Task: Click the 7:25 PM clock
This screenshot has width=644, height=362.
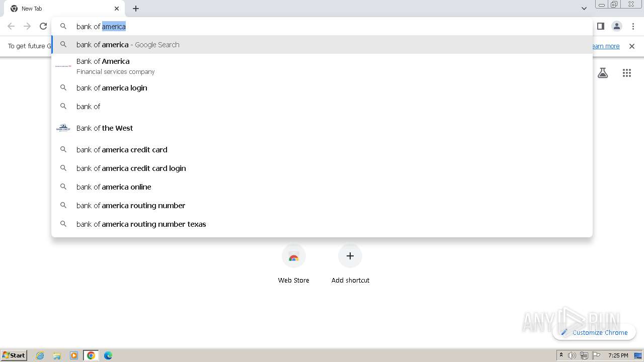Action: [x=618, y=355]
